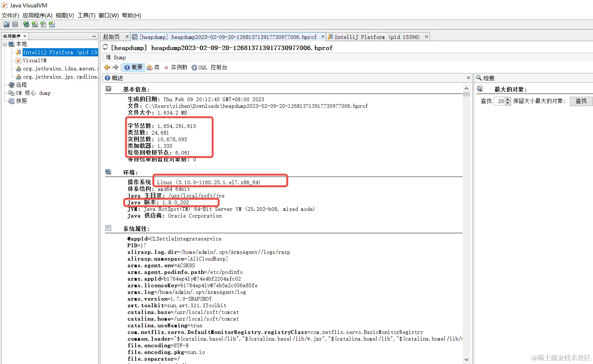Click the 系统属性 section list icon
593x364 pixels.
click(108, 228)
